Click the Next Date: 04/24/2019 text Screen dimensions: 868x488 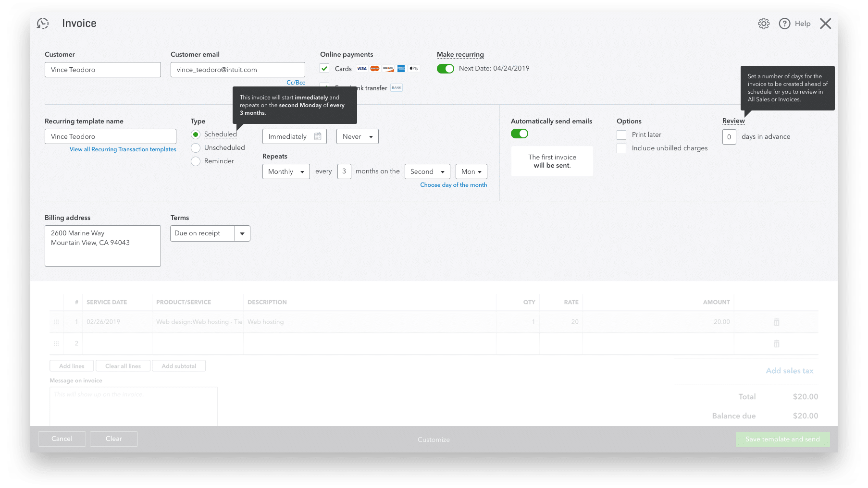[x=494, y=68]
